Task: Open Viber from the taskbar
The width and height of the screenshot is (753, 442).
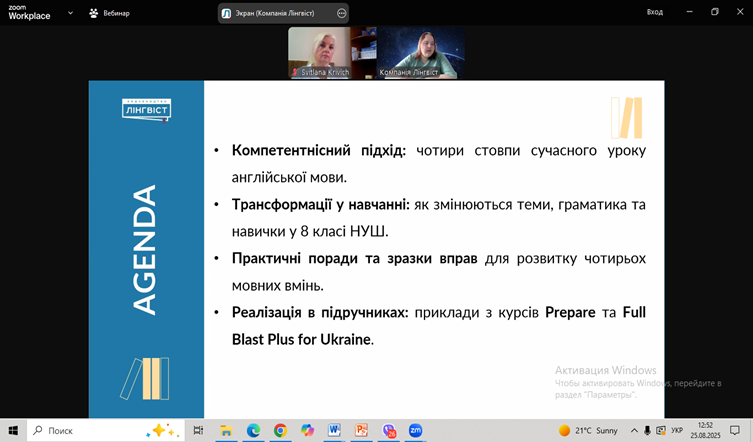Action: point(389,430)
